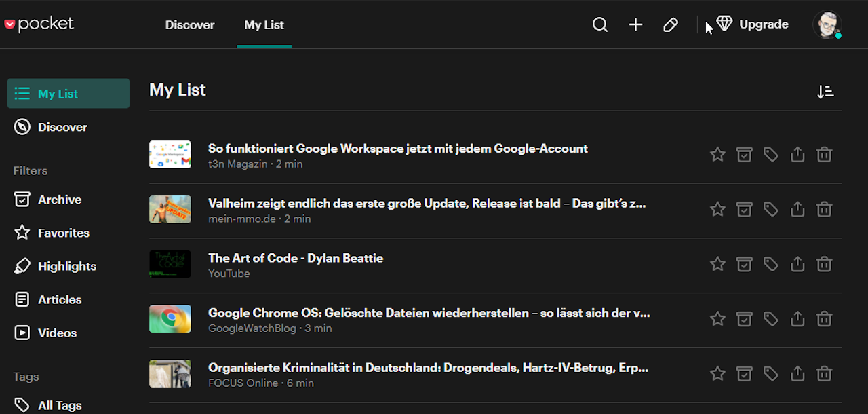Delete the Google Chrome OS article
This screenshot has width=868, height=414.
tap(824, 319)
